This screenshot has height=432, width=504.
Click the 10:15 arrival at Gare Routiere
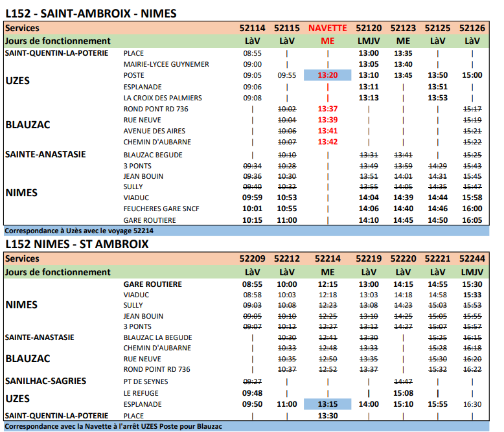pos(252,220)
